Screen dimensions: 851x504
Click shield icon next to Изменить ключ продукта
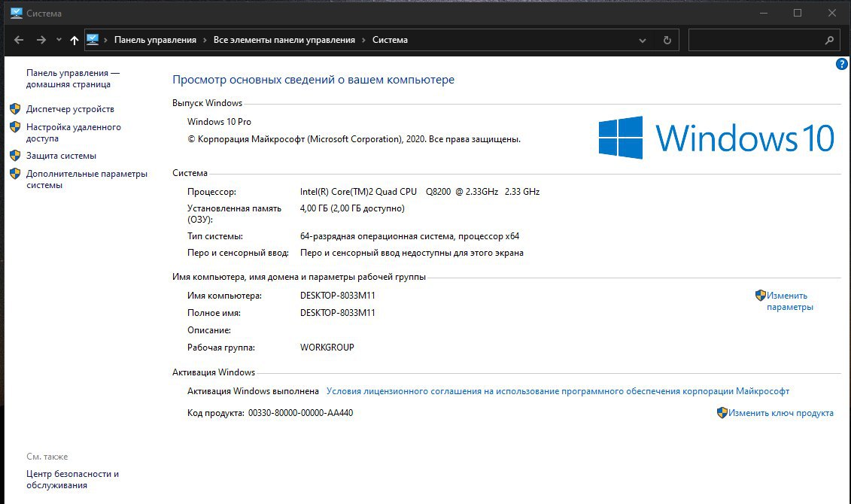(x=722, y=413)
